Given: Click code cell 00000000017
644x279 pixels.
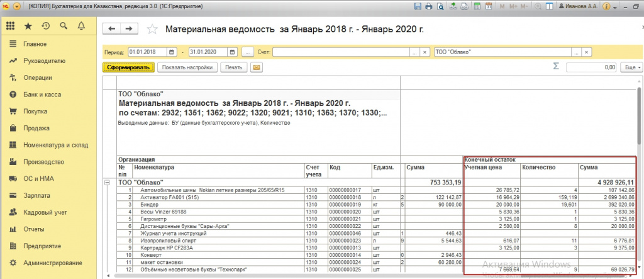Looking at the screenshot, I should tap(349, 191).
